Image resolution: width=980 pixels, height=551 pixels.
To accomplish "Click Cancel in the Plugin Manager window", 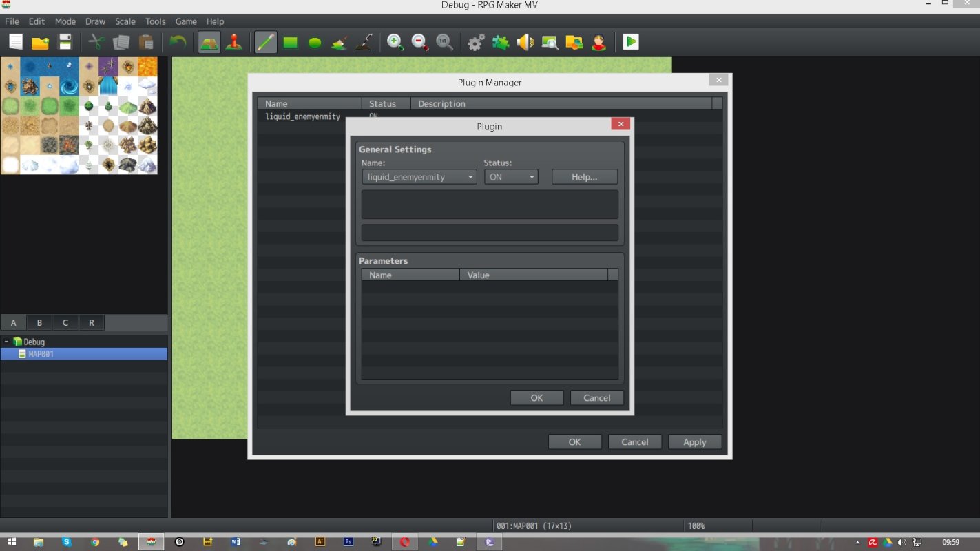I will tap(635, 442).
